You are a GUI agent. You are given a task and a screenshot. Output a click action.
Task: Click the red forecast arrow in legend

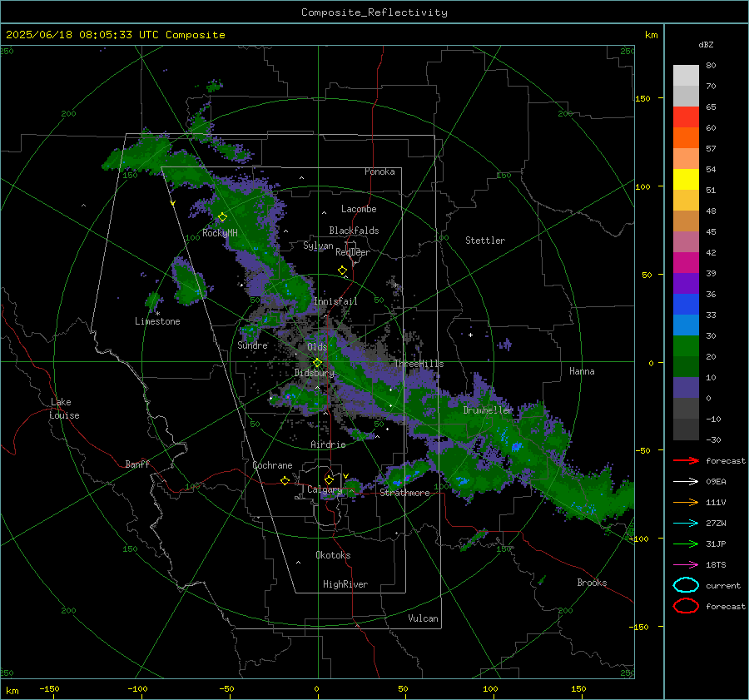[686, 460]
